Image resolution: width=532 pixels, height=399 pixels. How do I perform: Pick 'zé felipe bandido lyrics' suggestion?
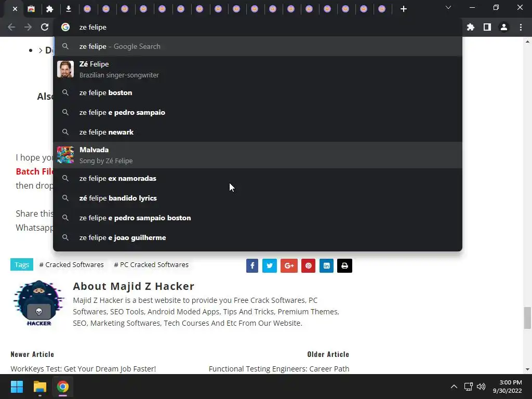tap(258, 198)
